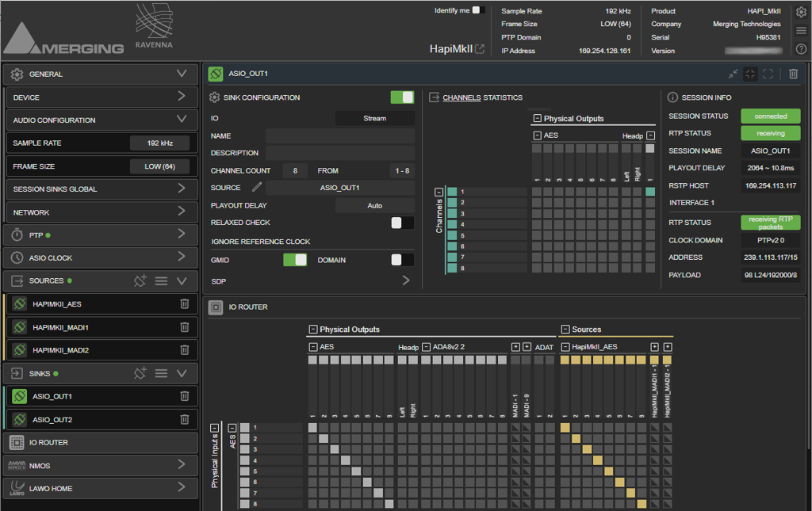Toggle the GMID switch off

click(x=295, y=260)
